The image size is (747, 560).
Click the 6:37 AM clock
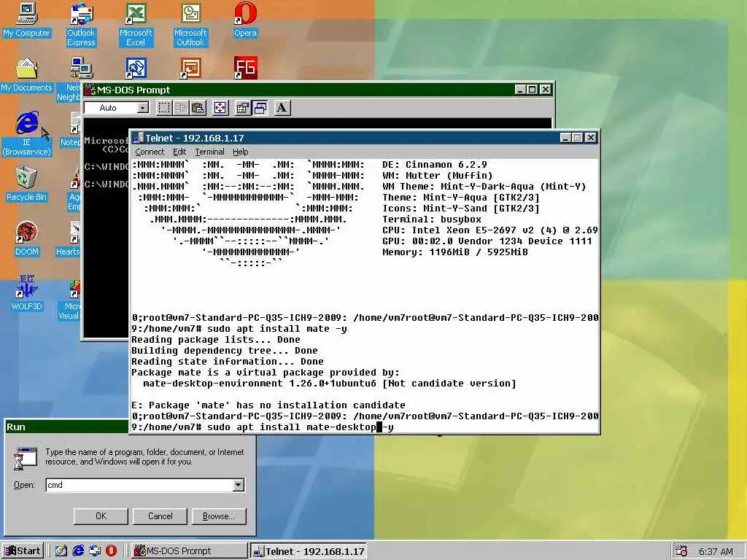pos(716,551)
